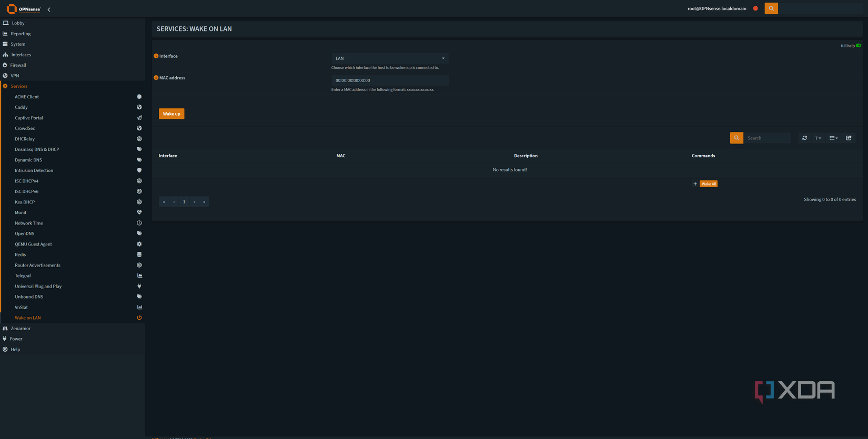This screenshot has height=439, width=868.
Task: Click the power icon beside Wake on LAN
Action: click(x=139, y=318)
